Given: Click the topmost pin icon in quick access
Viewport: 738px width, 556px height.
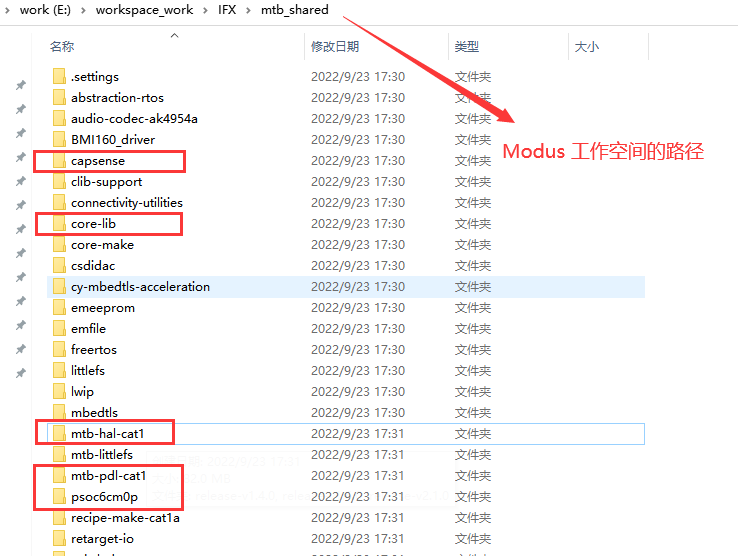Looking at the screenshot, I should tap(20, 86).
